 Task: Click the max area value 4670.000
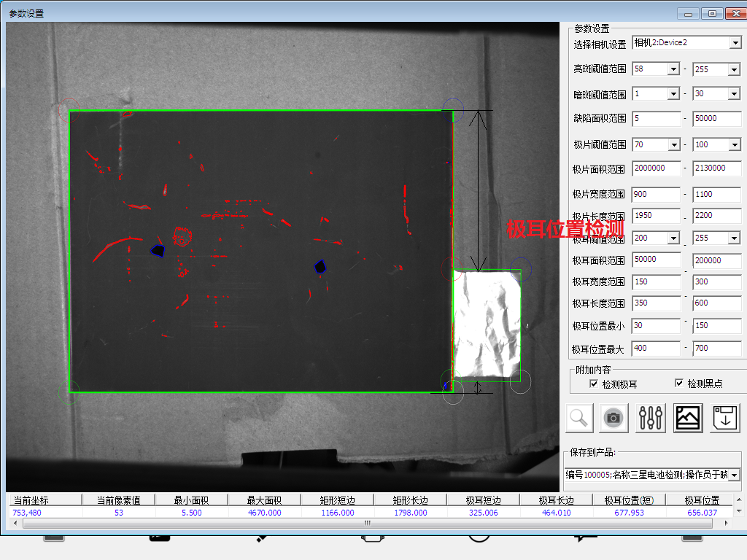point(264,513)
